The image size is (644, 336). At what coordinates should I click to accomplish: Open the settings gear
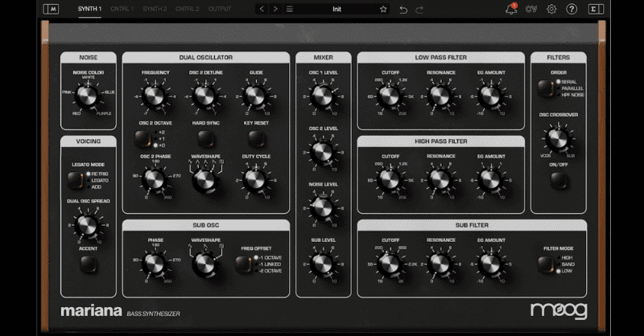tap(551, 9)
